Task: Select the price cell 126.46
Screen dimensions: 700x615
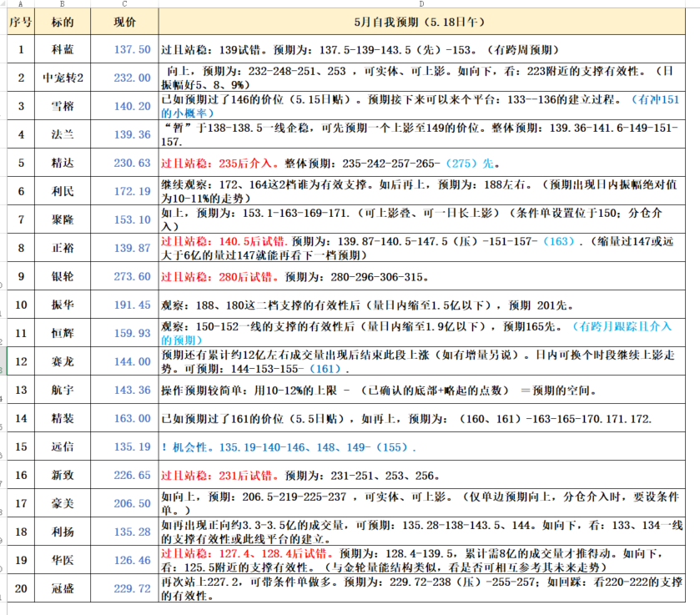Action: point(124,560)
